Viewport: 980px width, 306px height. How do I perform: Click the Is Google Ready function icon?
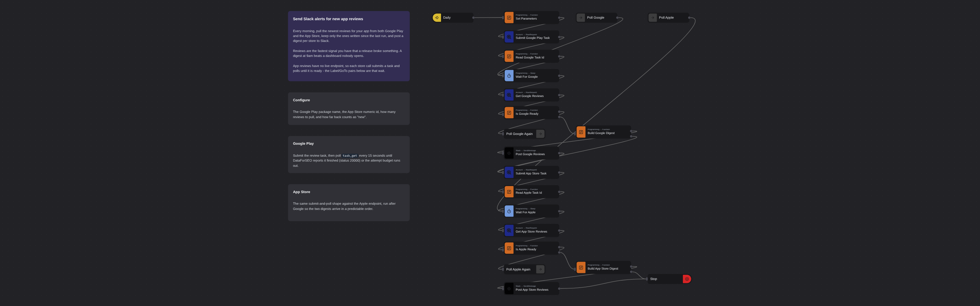(x=509, y=113)
